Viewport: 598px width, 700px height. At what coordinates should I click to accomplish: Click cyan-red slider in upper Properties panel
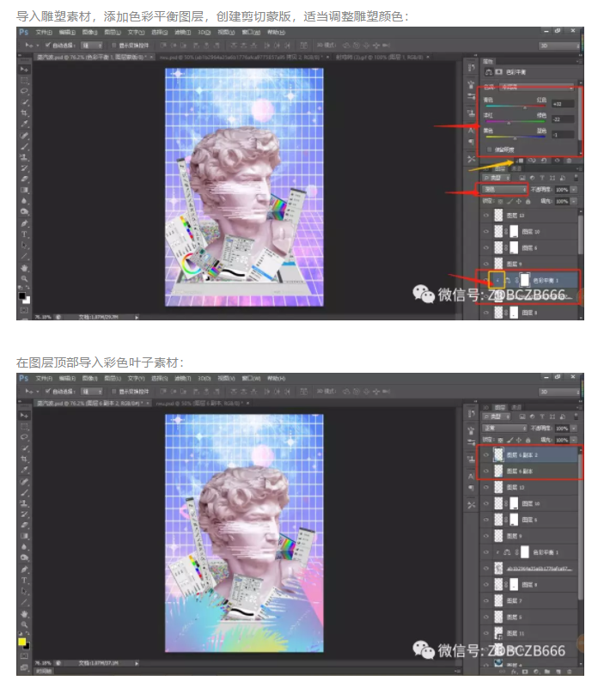point(516,107)
